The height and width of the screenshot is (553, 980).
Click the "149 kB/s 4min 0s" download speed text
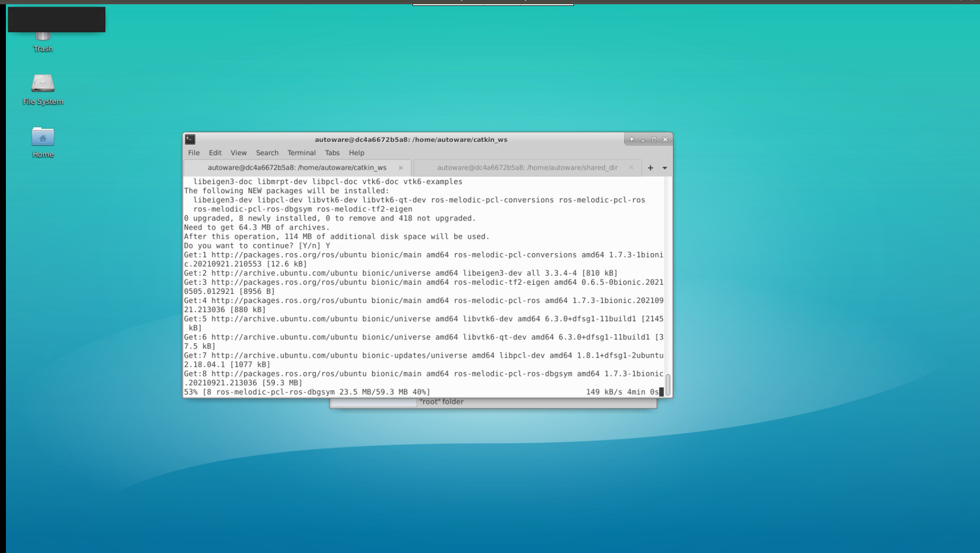pyautogui.click(x=622, y=392)
